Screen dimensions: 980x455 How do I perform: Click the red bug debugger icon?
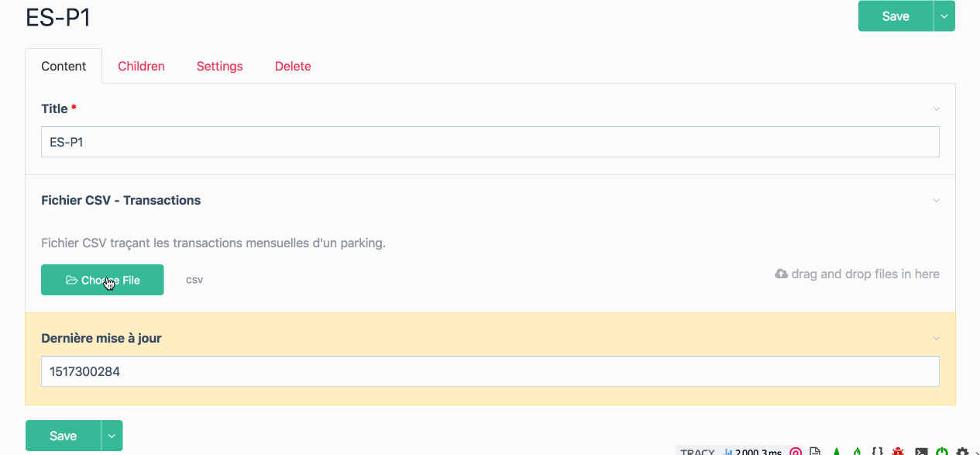(899, 451)
